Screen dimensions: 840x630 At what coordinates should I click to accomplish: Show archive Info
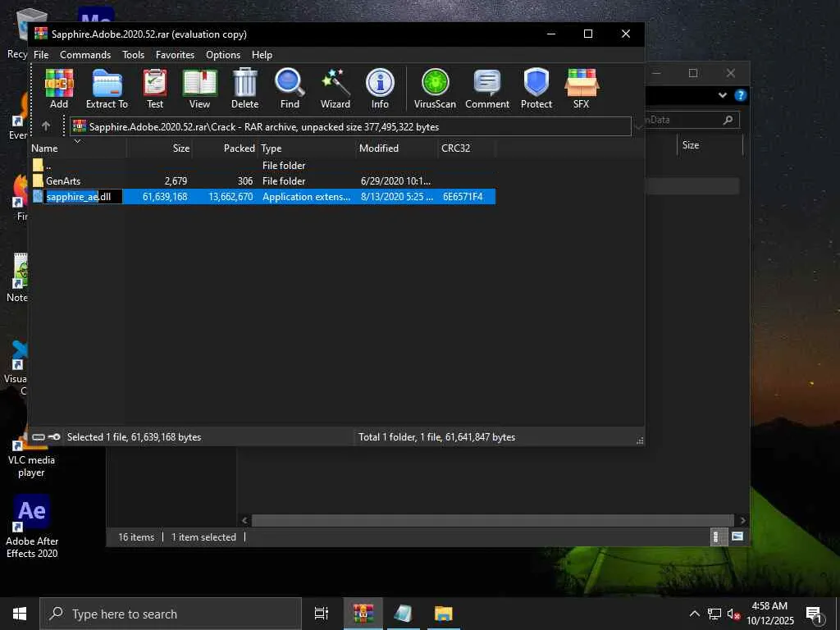(380, 89)
